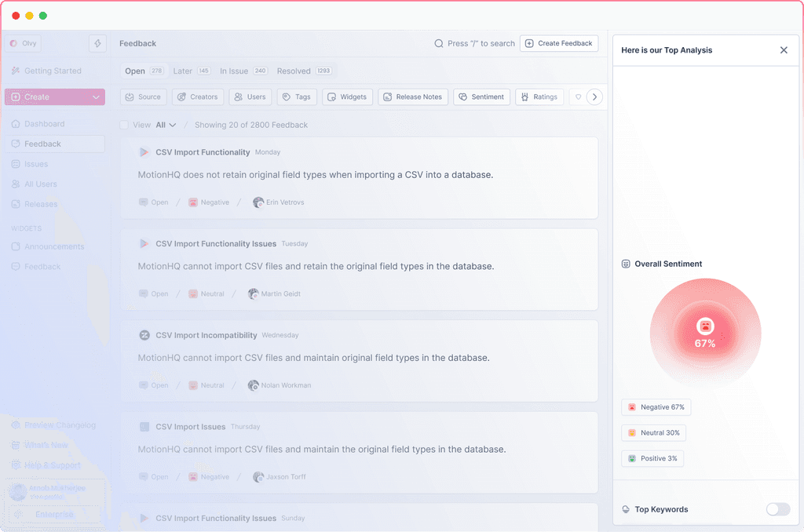Close the Top Analysis panel
Image resolution: width=804 pixels, height=532 pixels.
pos(784,50)
